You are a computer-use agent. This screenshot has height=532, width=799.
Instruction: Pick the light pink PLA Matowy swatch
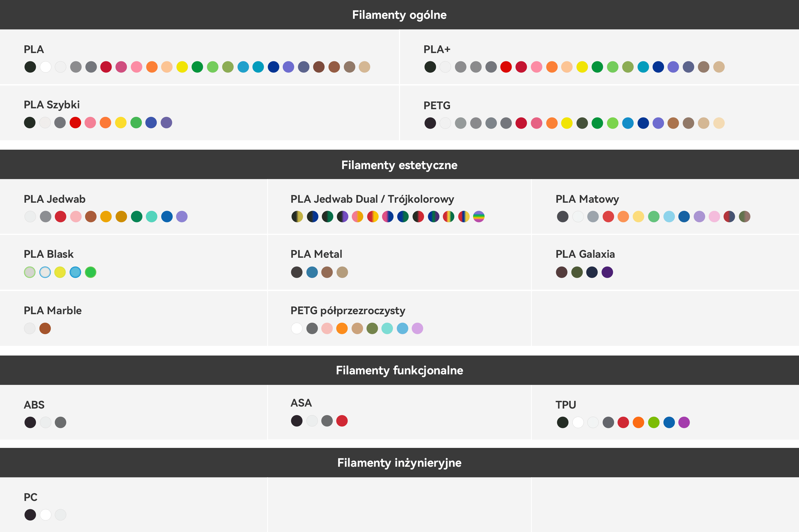(715, 216)
